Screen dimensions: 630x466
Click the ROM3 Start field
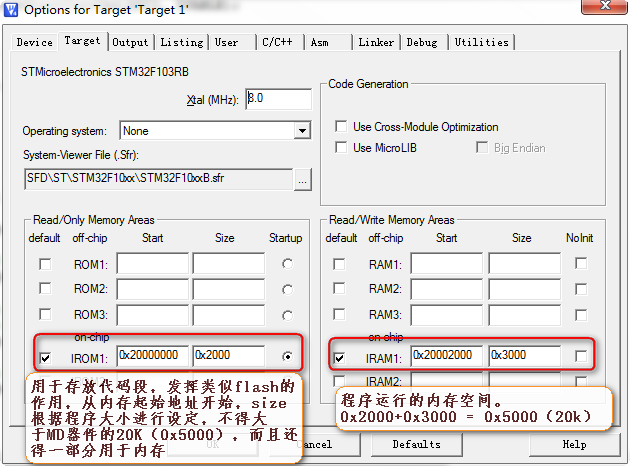click(x=153, y=315)
